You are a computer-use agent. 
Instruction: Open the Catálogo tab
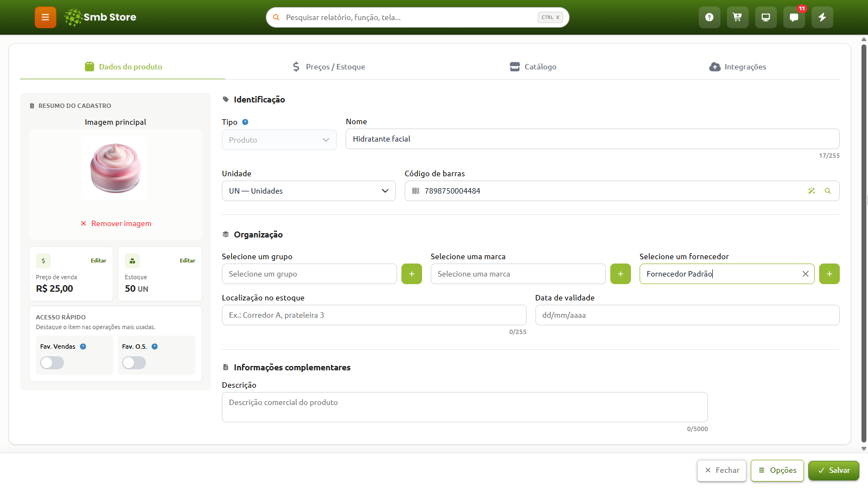click(x=533, y=67)
